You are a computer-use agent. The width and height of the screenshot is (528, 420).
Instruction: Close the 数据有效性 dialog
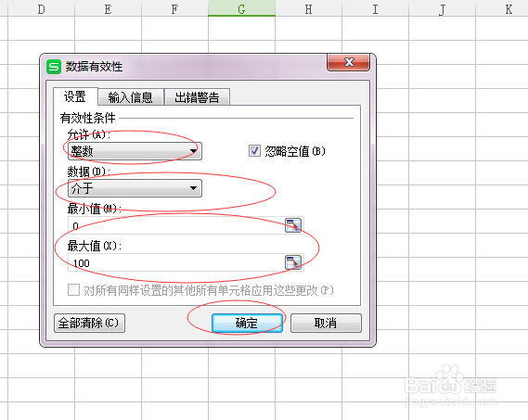[x=349, y=62]
